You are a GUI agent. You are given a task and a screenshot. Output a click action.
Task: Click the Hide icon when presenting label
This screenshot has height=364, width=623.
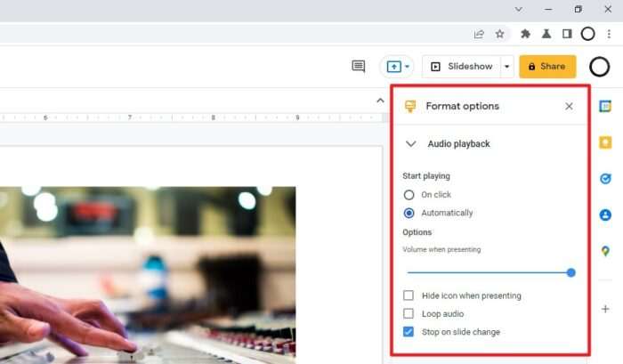[x=471, y=295]
